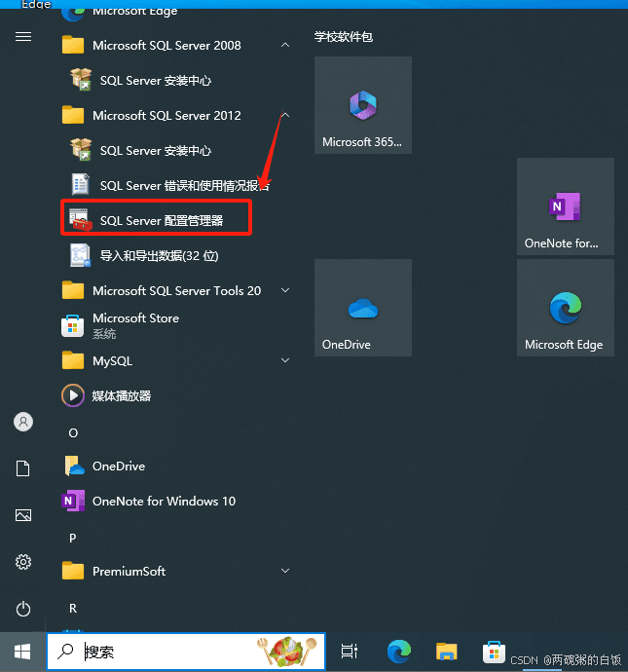Open OneNote for Windows 10 icon in list
The width and height of the screenshot is (628, 672).
coord(73,501)
